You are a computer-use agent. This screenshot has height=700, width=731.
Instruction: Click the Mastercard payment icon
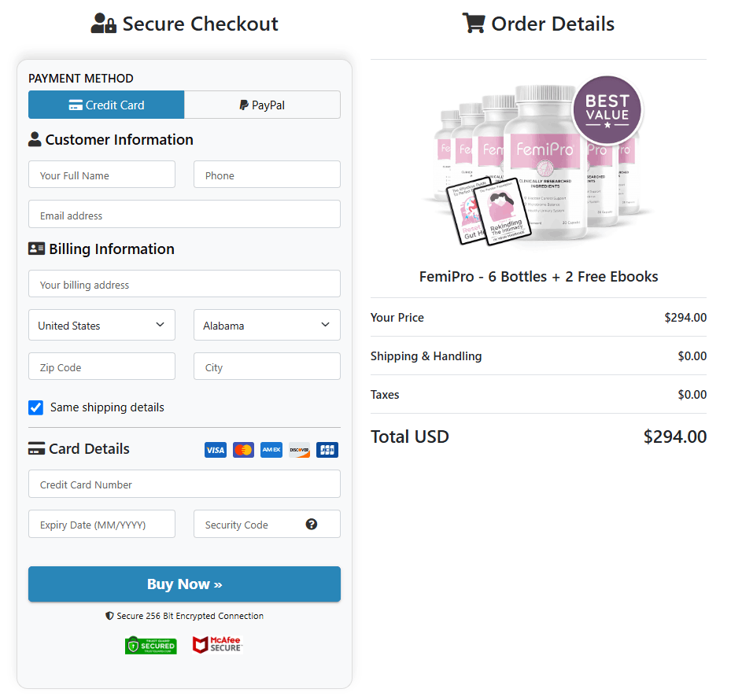click(x=243, y=449)
